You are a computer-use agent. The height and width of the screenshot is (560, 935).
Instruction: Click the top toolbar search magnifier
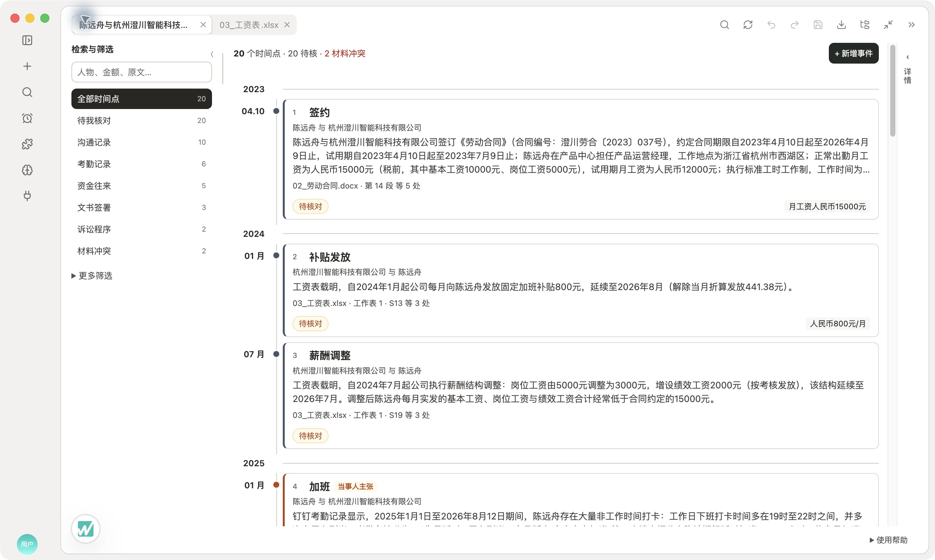[x=724, y=25]
